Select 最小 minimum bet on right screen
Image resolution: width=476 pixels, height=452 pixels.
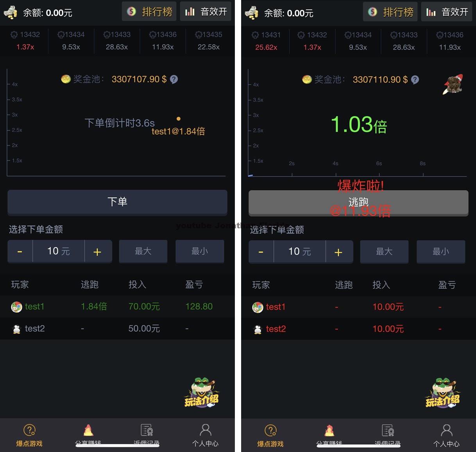coord(441,252)
